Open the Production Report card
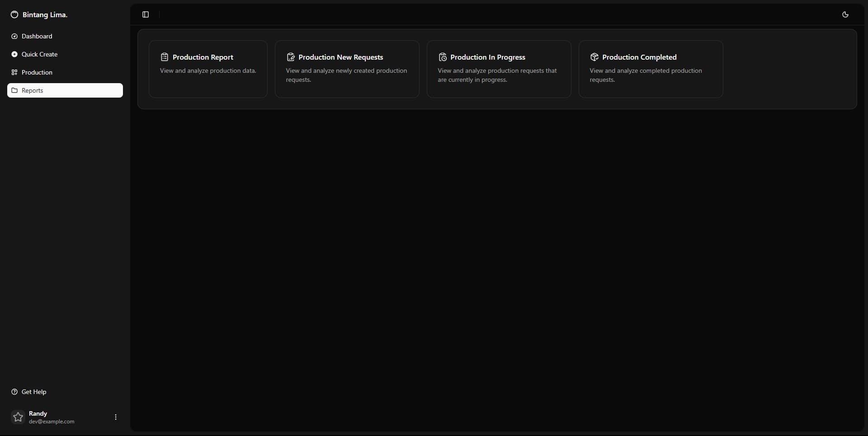868x436 pixels. (x=208, y=69)
